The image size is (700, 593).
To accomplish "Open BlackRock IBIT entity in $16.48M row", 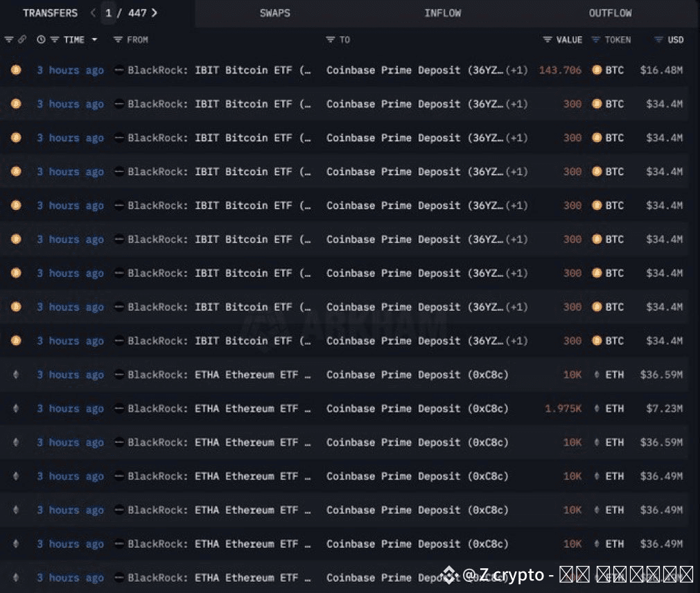I will click(x=219, y=70).
